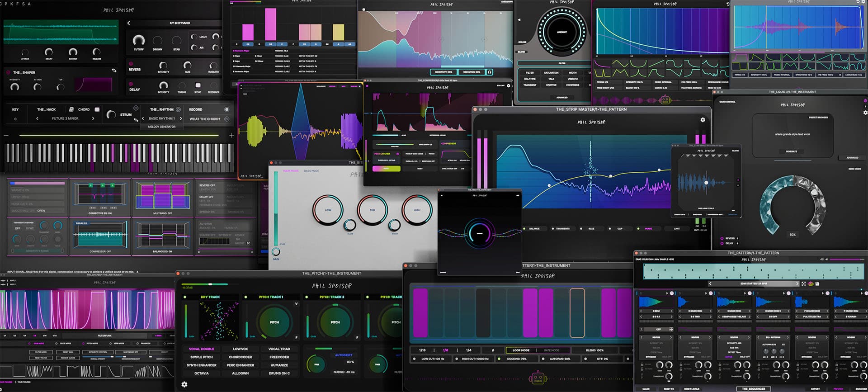Click PITCH dial of PITCH TRACK 1
868x392 pixels.
[274, 322]
